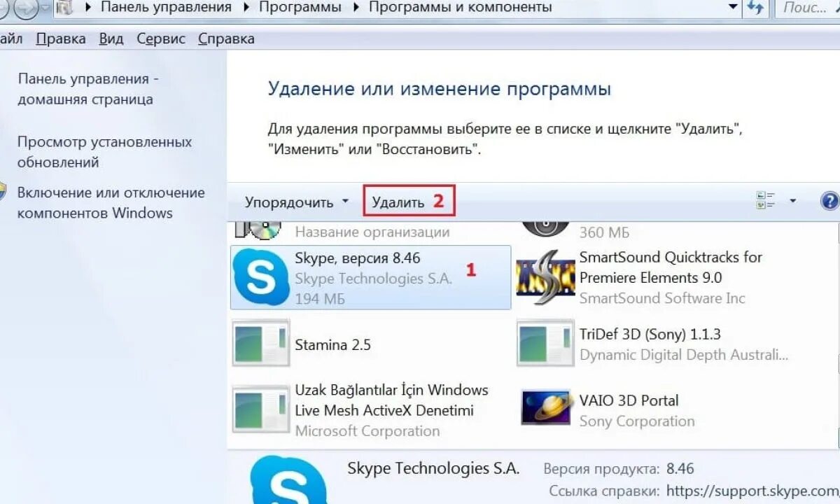840x504 pixels.
Task: Click the Microsoft Corporation publisher text
Action: [x=367, y=431]
